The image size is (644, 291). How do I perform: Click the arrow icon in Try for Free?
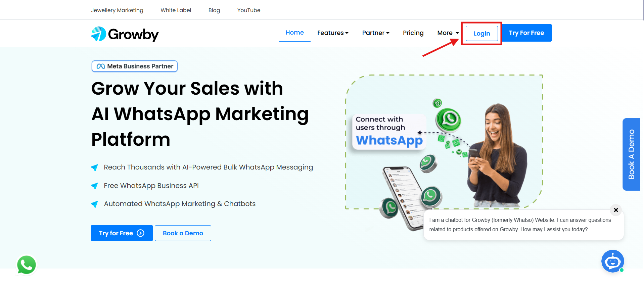pos(141,233)
